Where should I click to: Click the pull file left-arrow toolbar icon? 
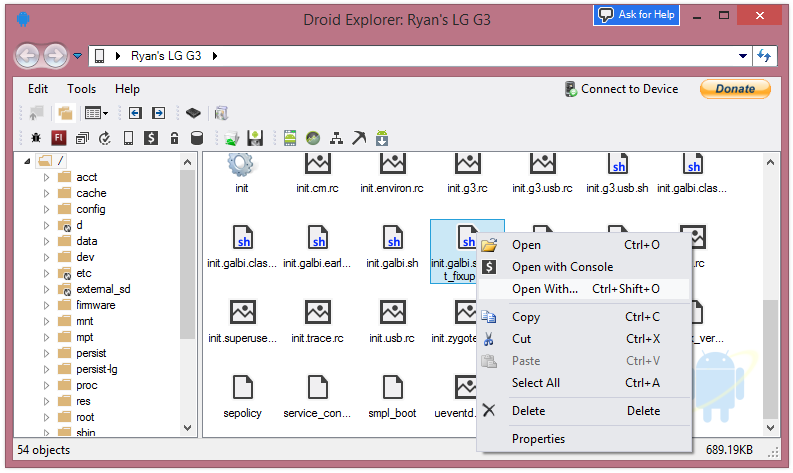[x=135, y=113]
